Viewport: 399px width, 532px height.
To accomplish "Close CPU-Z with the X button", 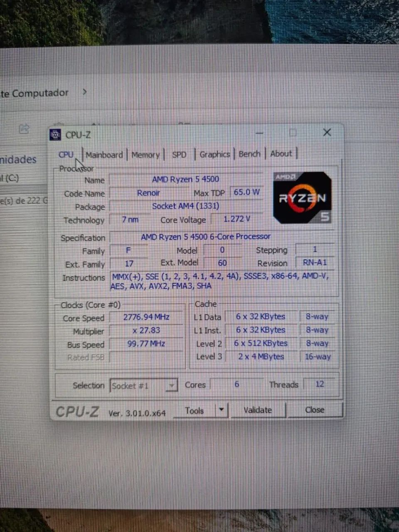I will point(327,132).
